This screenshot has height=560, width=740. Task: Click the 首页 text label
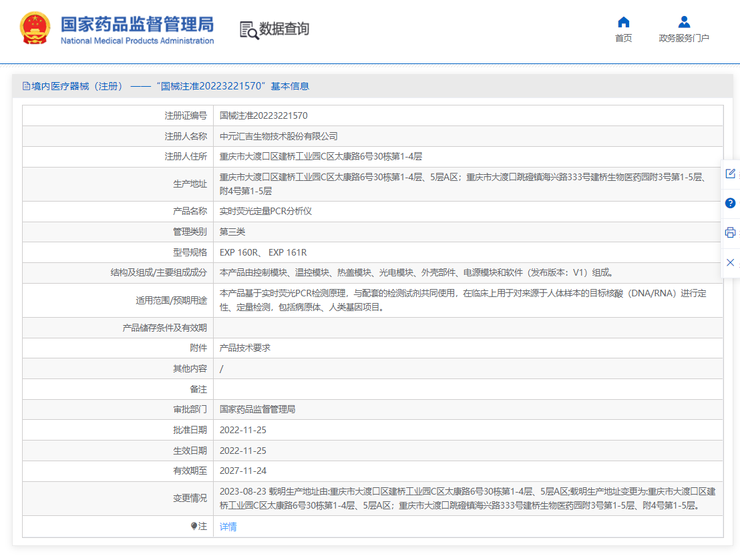(x=623, y=38)
